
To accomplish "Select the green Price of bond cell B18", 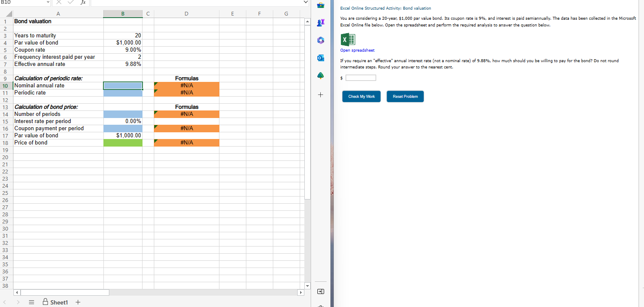I will (123, 143).
